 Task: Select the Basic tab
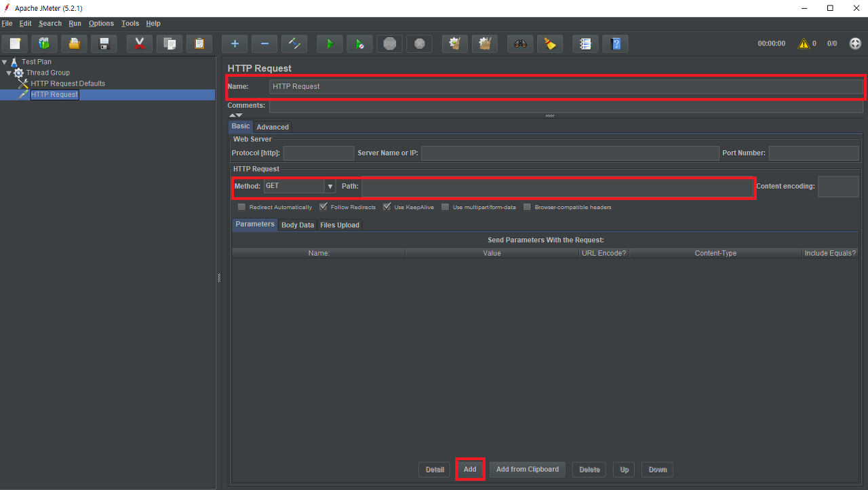[x=241, y=126]
